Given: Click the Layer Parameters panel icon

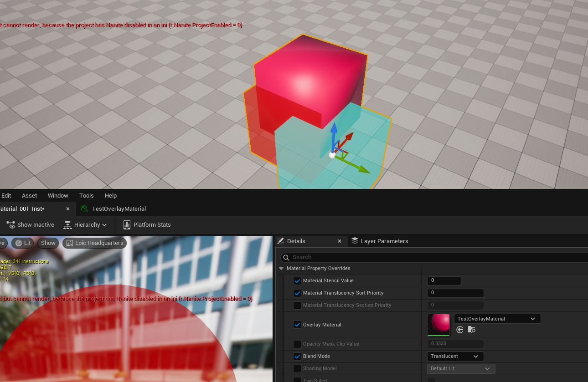Looking at the screenshot, I should click(355, 241).
